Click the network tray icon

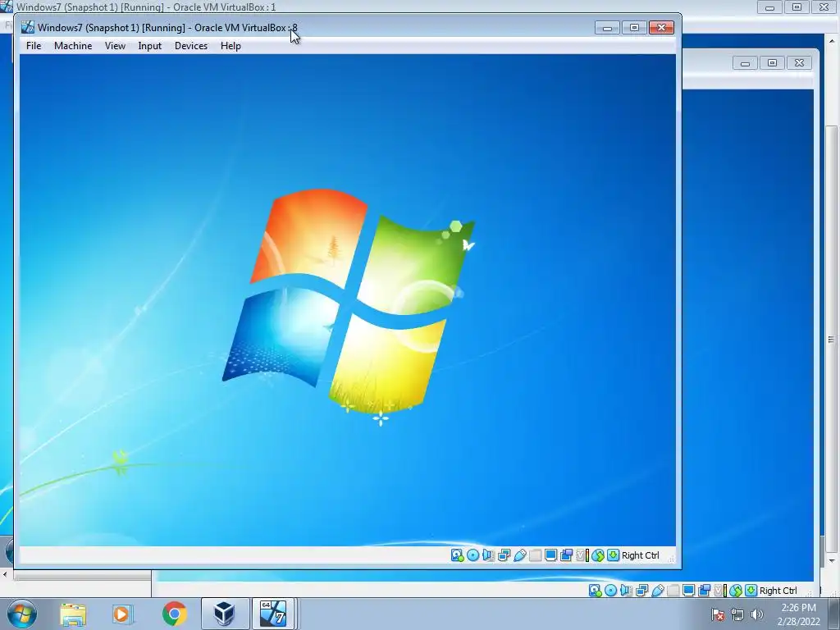click(x=737, y=614)
